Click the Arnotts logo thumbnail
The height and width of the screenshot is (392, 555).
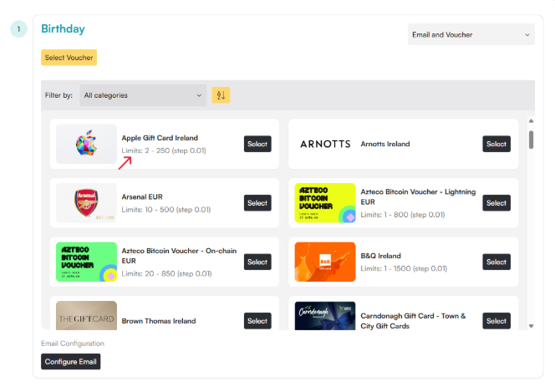[x=325, y=144]
